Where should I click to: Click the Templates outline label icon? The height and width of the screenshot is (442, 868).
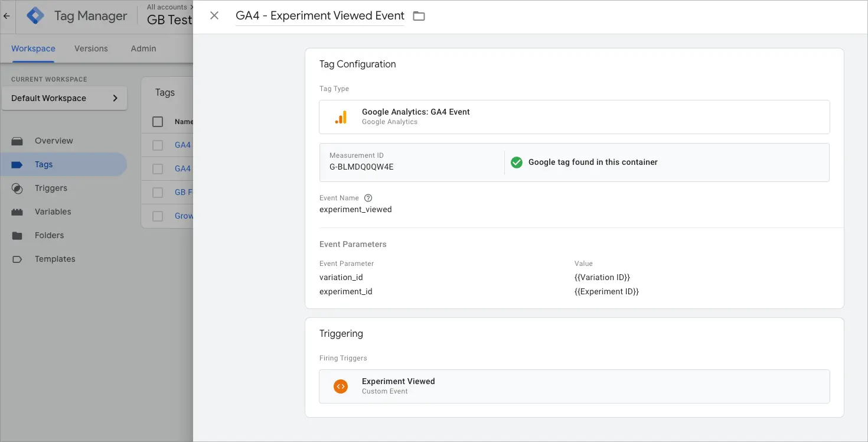17,259
